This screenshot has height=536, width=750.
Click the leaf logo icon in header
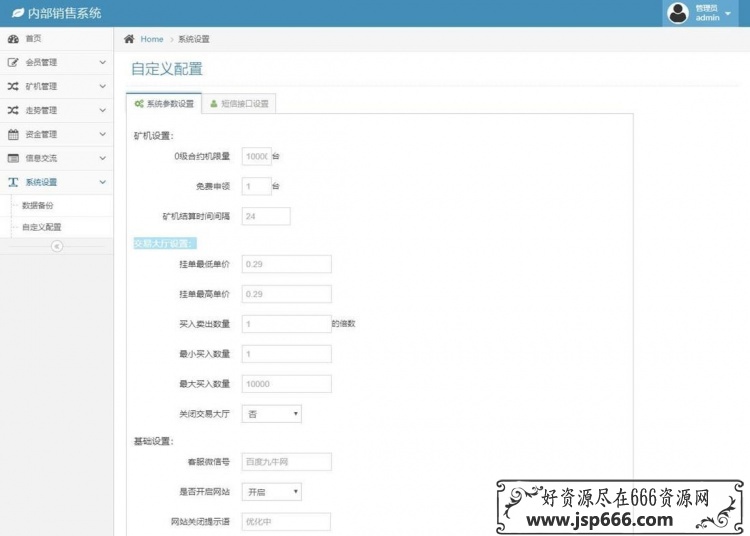[x=17, y=13]
